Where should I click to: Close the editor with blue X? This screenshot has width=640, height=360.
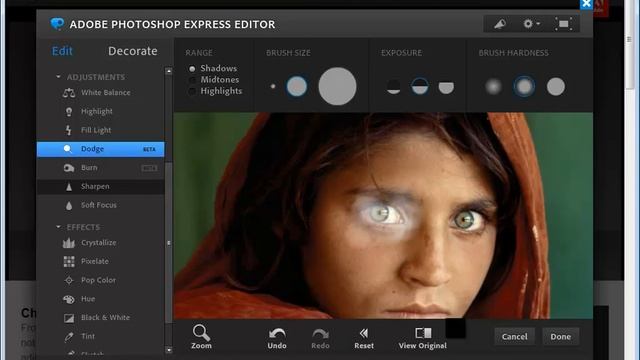[586, 4]
